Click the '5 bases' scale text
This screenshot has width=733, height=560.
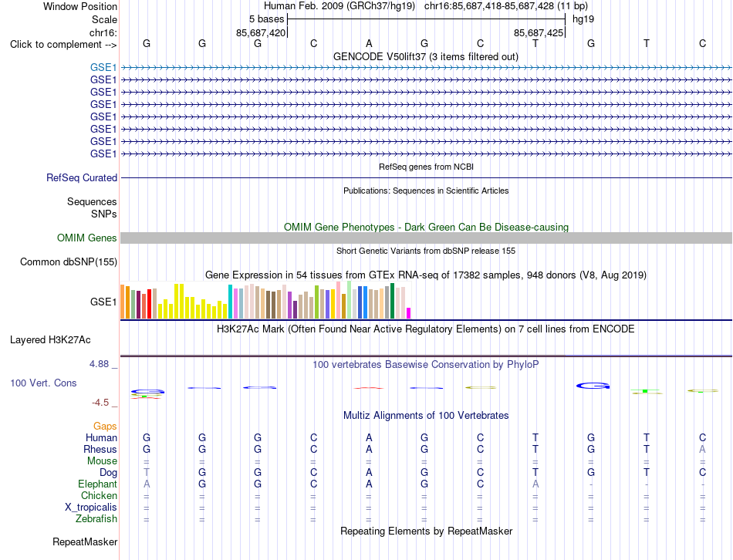[266, 19]
